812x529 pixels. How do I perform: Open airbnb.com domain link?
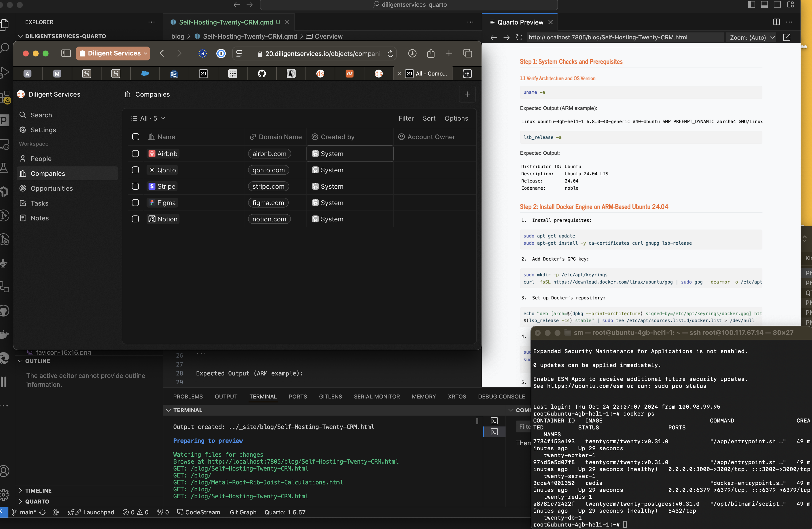coord(269,154)
